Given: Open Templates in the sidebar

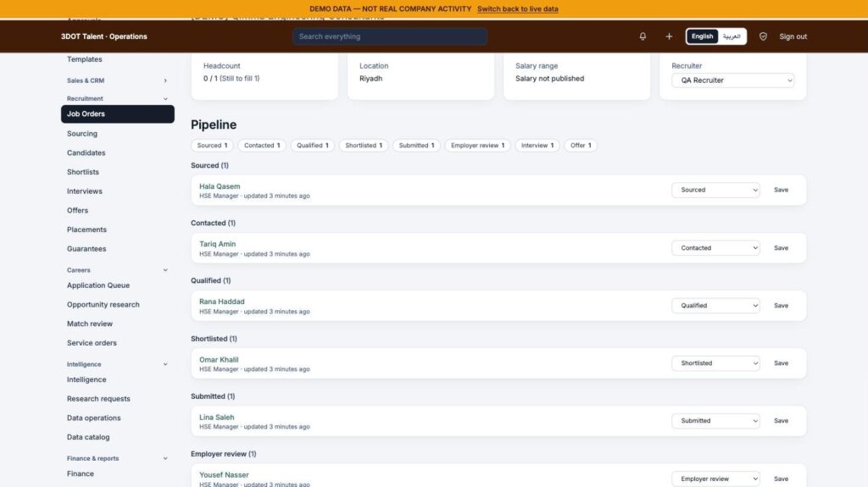Looking at the screenshot, I should [84, 59].
